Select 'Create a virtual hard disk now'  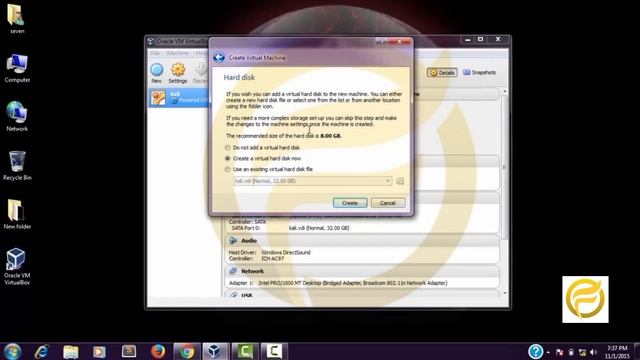point(264,158)
